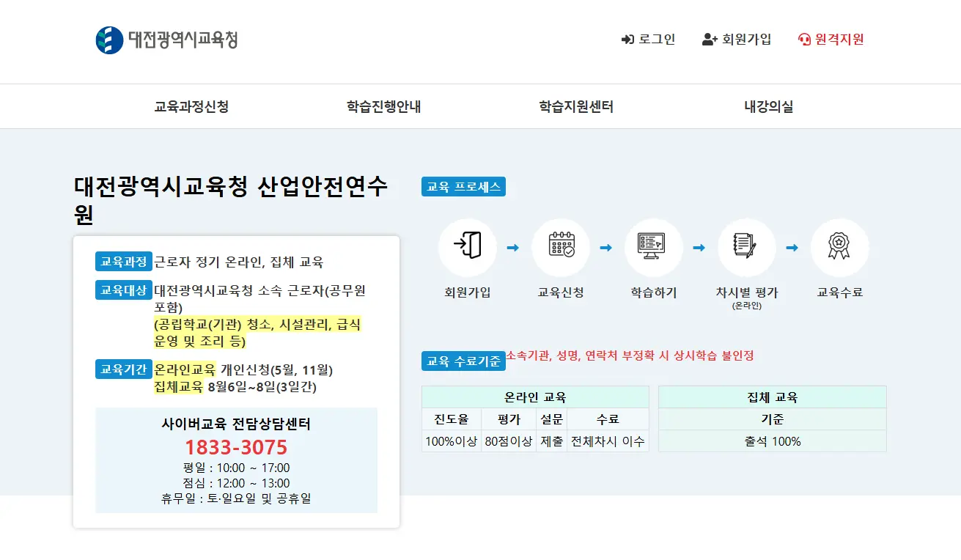Click the person-plus icon beside 회원가입
The height and width of the screenshot is (560, 961).
(x=708, y=40)
